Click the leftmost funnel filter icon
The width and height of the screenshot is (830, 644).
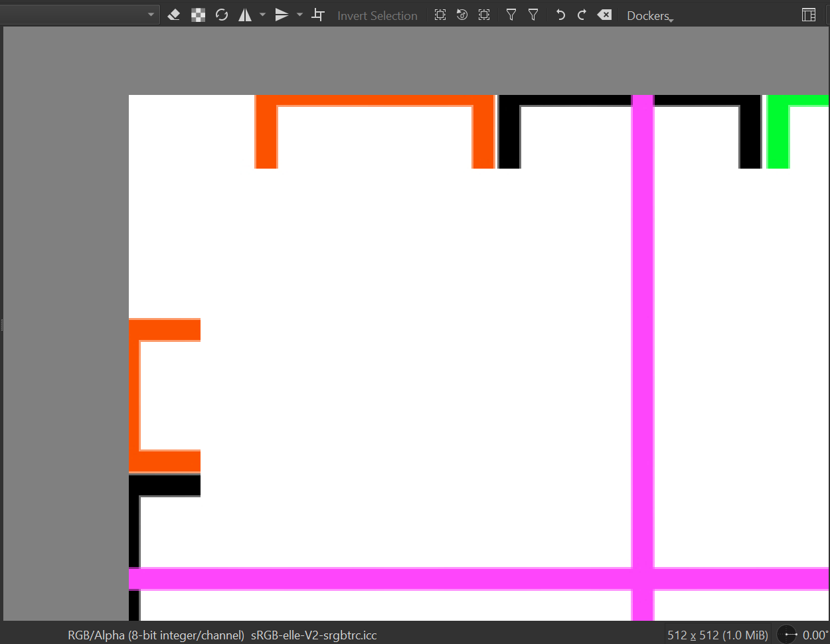(x=511, y=15)
